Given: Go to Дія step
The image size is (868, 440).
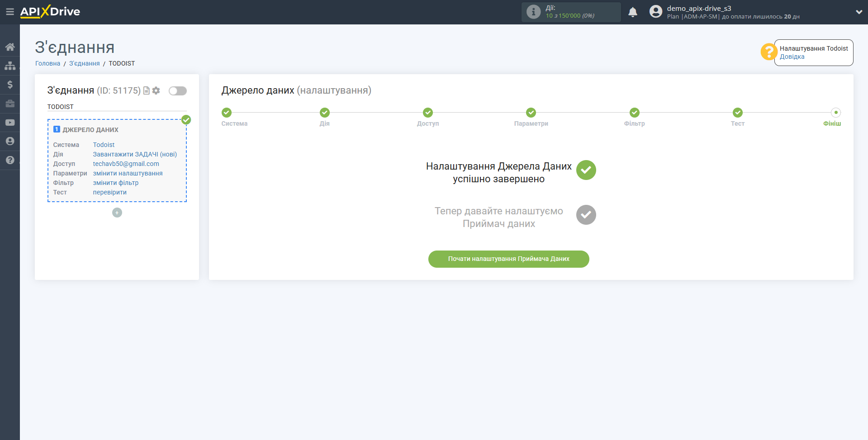Looking at the screenshot, I should [325, 113].
